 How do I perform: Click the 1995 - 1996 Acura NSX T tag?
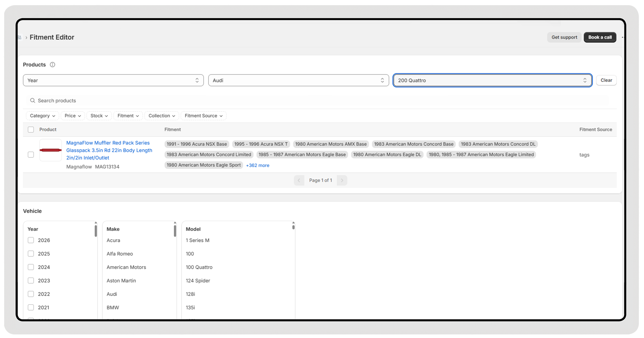(x=261, y=144)
